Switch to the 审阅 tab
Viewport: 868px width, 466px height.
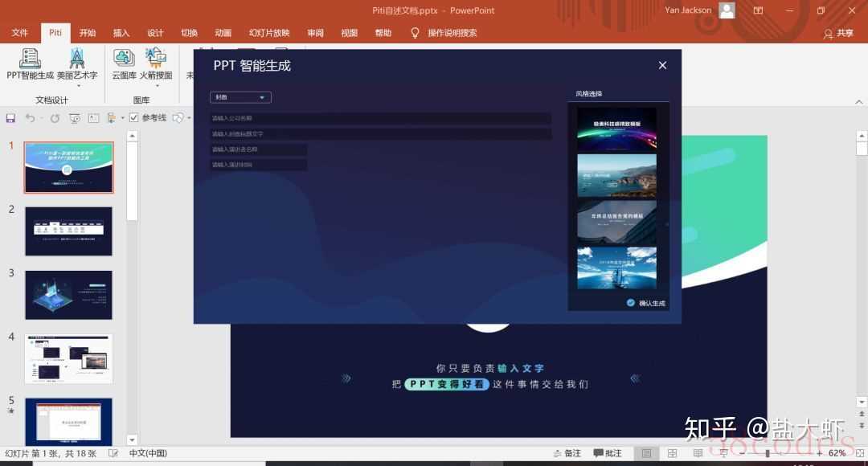click(x=316, y=33)
